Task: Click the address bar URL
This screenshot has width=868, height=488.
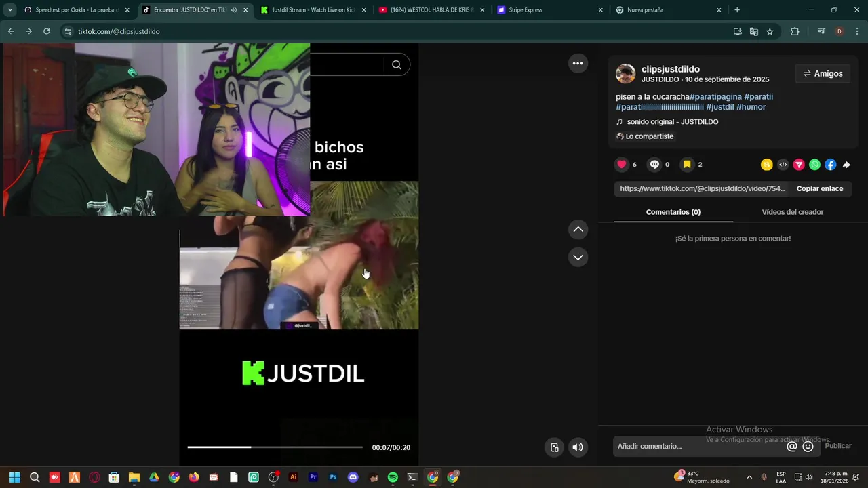Action: [119, 31]
